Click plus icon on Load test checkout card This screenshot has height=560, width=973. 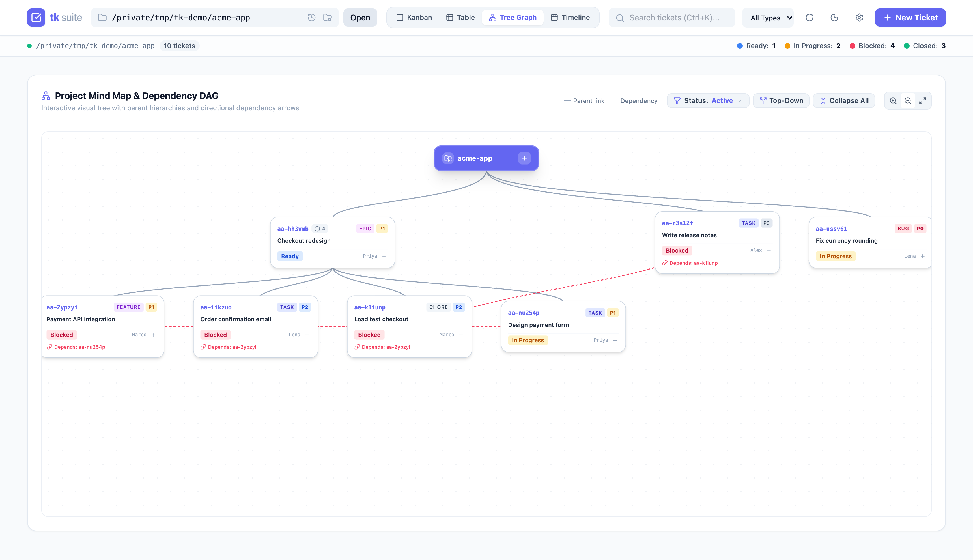coord(461,335)
